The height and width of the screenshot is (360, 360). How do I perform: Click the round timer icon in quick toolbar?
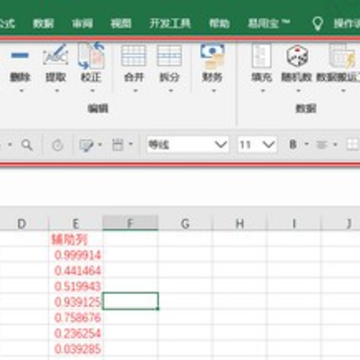58,145
